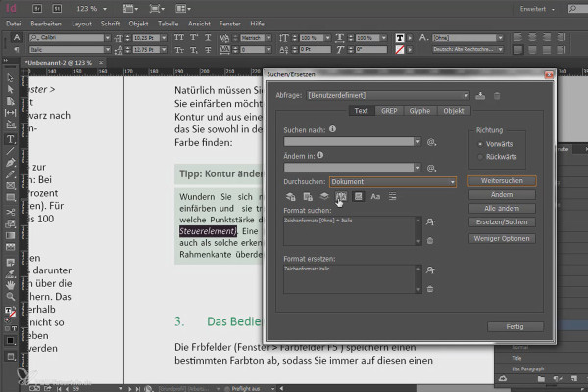Click the text fill color swatch in control panel
This screenshot has height=392, width=588.
point(400,38)
